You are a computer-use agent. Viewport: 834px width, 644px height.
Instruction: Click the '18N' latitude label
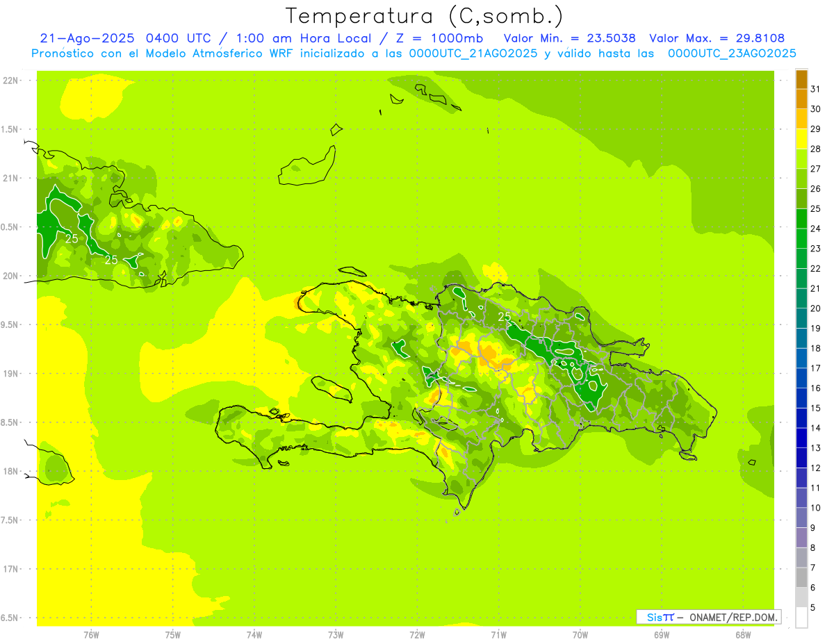tap(10, 471)
